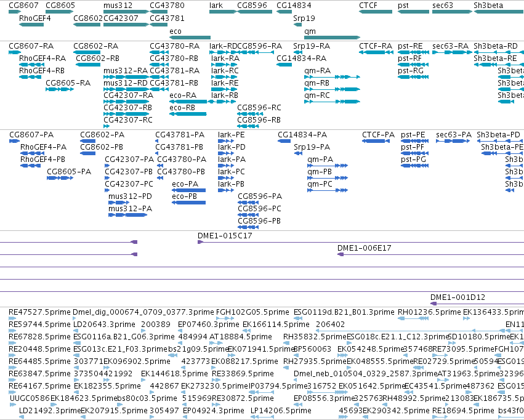Open protein label CG42307-PC
The width and height of the screenshot is (524, 420).
(x=129, y=184)
